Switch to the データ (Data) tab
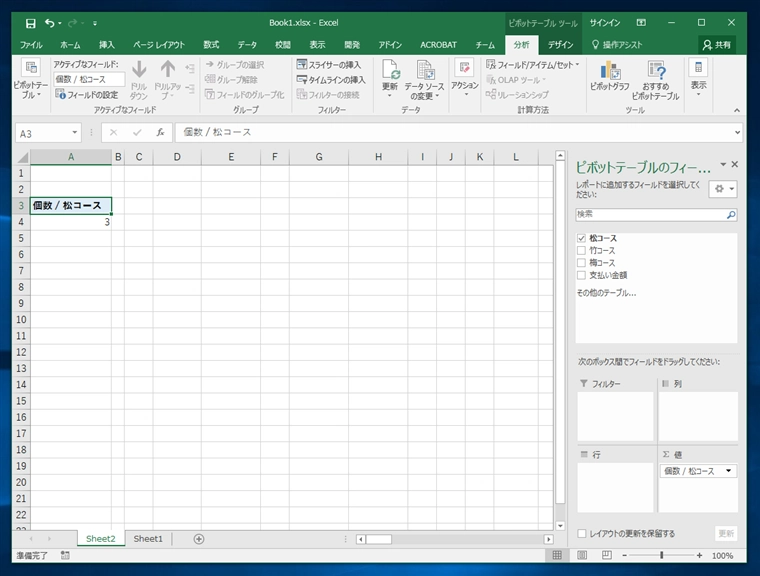Image resolution: width=760 pixels, height=576 pixels. tap(247, 45)
